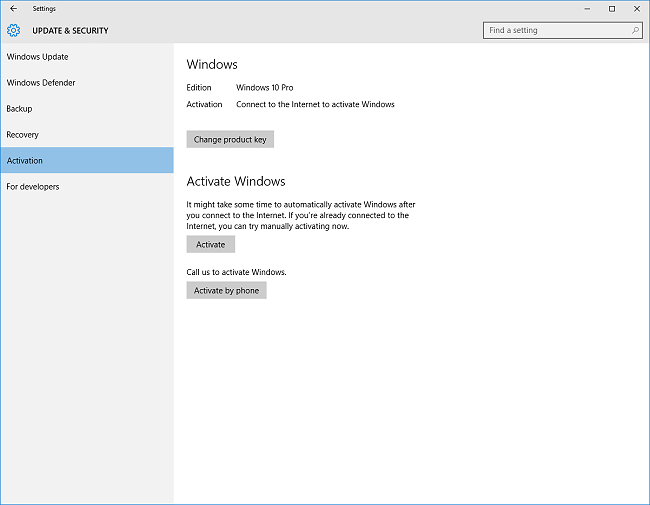The width and height of the screenshot is (650, 505).
Task: Open the Windows Update section
Action: click(x=37, y=57)
